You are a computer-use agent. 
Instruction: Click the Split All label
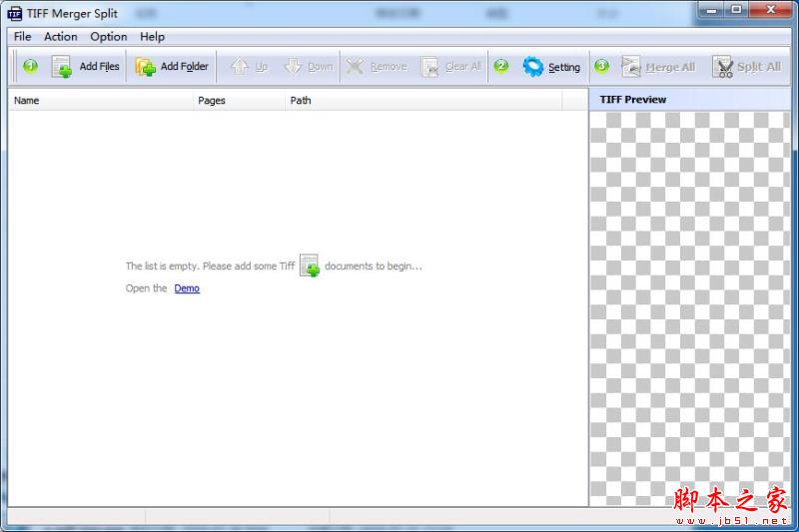(x=759, y=67)
